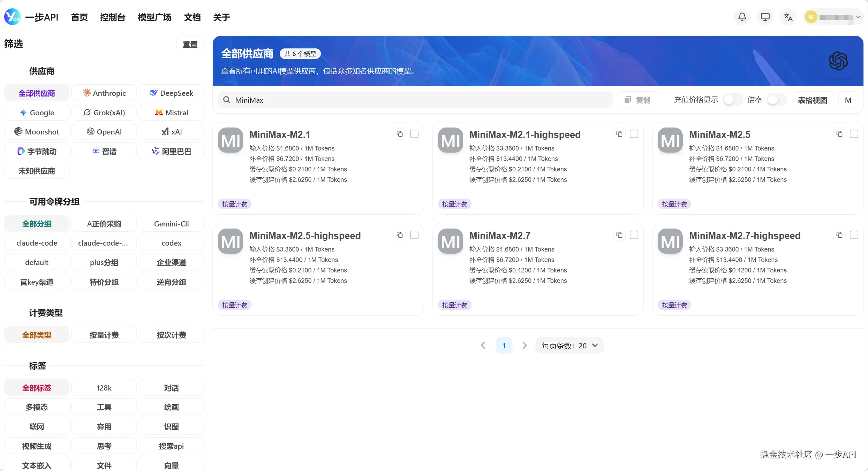Click the MiniMax search field
This screenshot has width=868, height=471.
(x=415, y=100)
